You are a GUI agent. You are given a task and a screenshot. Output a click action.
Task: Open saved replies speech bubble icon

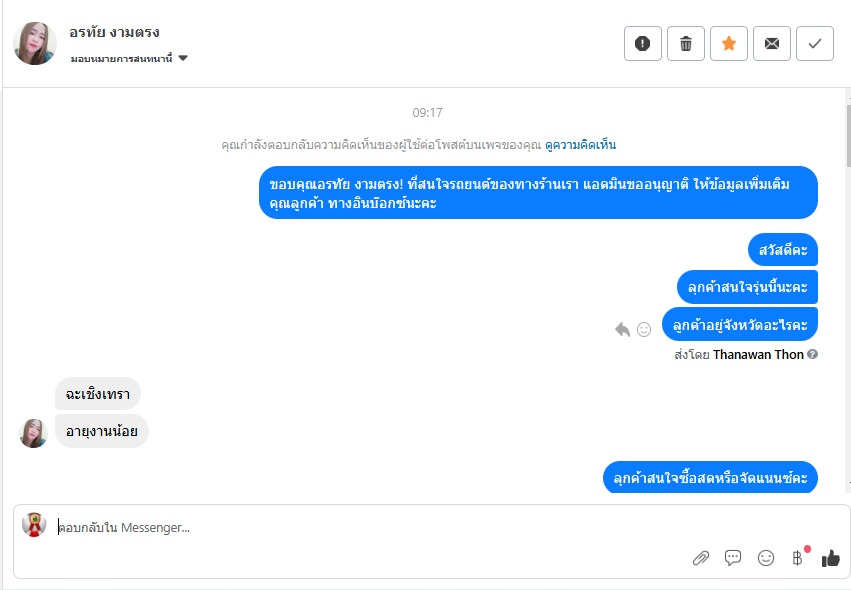tap(733, 558)
